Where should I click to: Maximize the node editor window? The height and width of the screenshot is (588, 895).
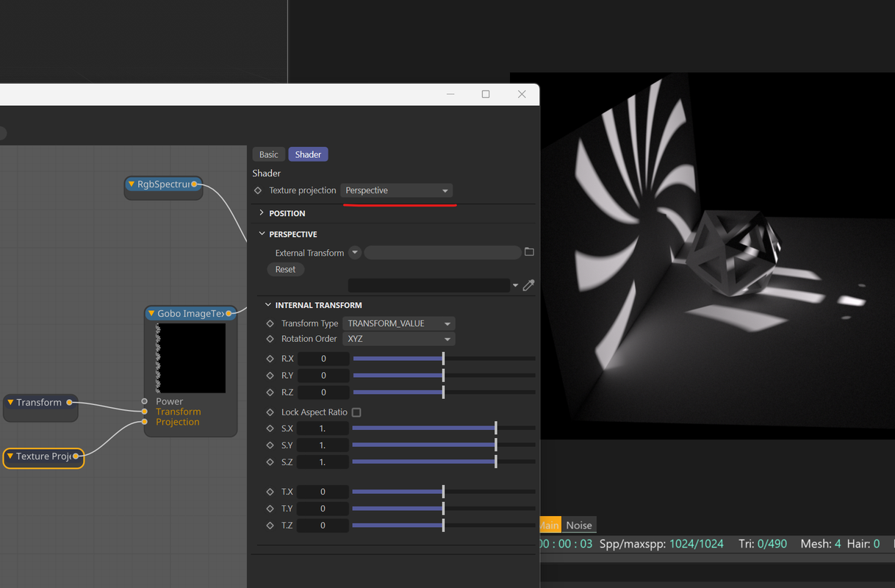pyautogui.click(x=486, y=94)
